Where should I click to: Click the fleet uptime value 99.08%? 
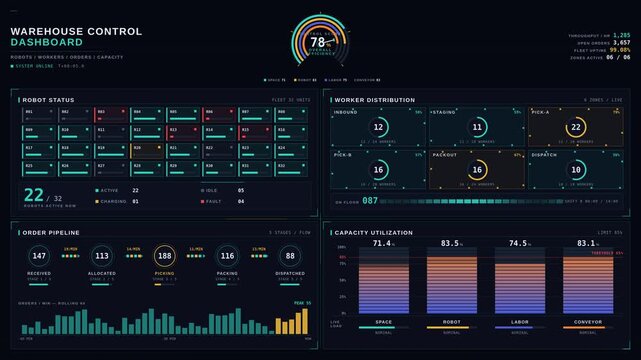pyautogui.click(x=620, y=50)
